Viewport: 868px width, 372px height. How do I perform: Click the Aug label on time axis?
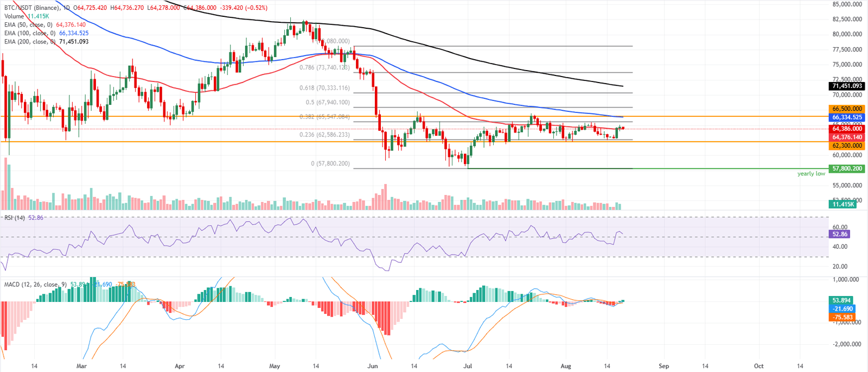(x=566, y=366)
